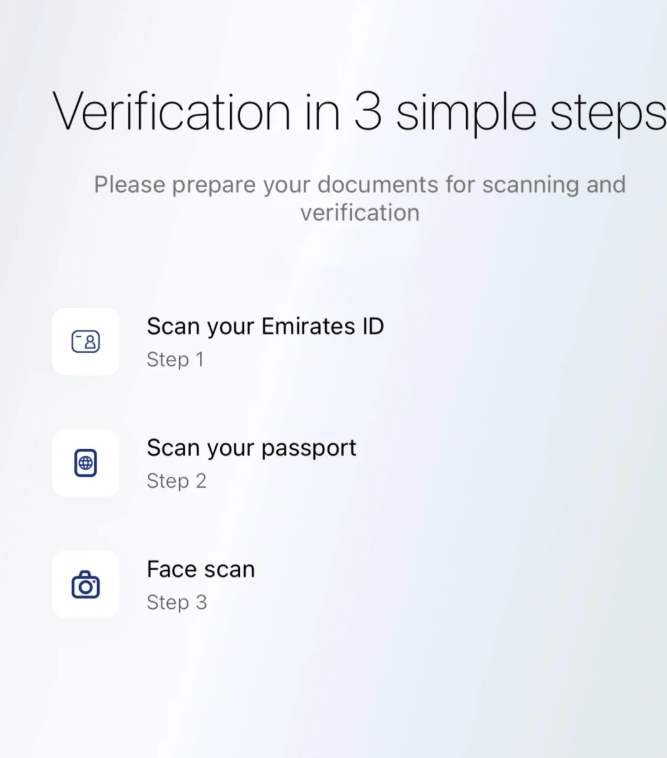The height and width of the screenshot is (758, 667).
Task: Click the numeral "3" in the heading
Action: [x=367, y=111]
